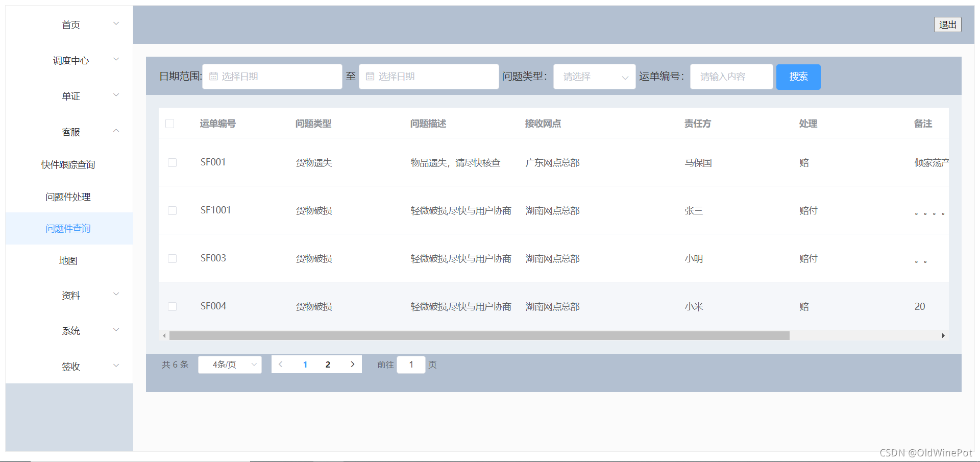Focus the end date 选择日期 field
This screenshot has height=462, width=980.
tap(429, 77)
